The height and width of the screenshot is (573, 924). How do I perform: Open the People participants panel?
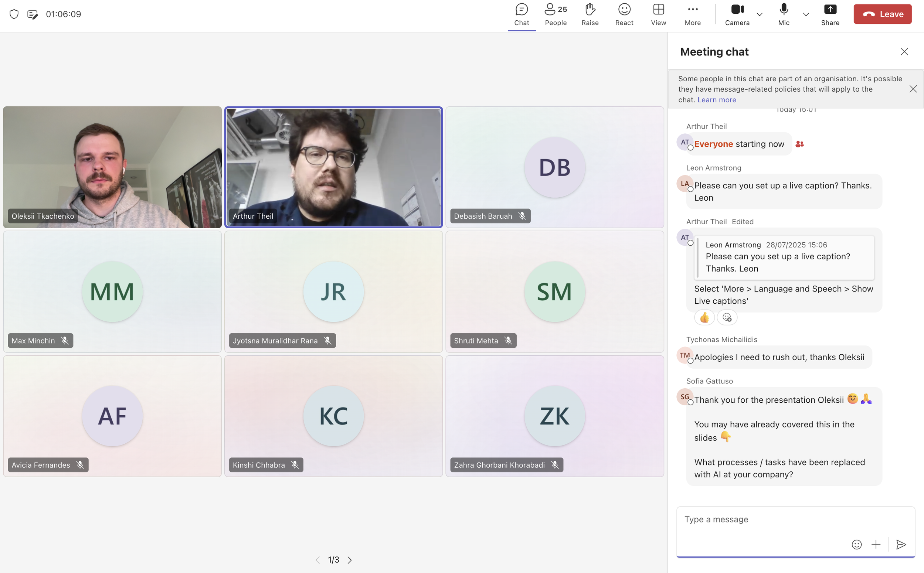[x=556, y=14]
